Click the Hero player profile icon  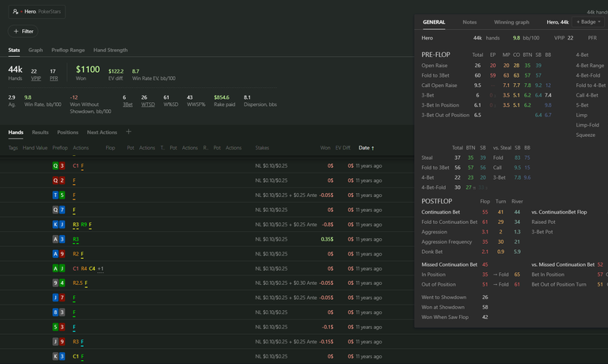click(x=15, y=12)
